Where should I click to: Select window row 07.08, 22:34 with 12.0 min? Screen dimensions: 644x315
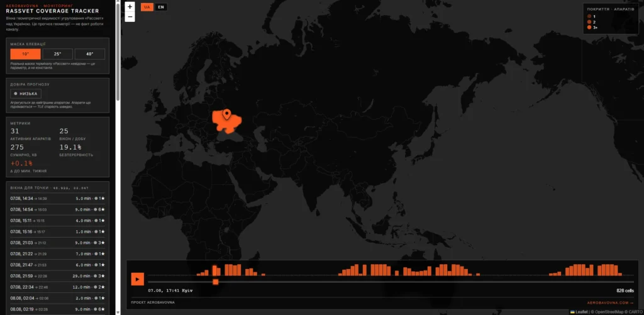coord(57,287)
